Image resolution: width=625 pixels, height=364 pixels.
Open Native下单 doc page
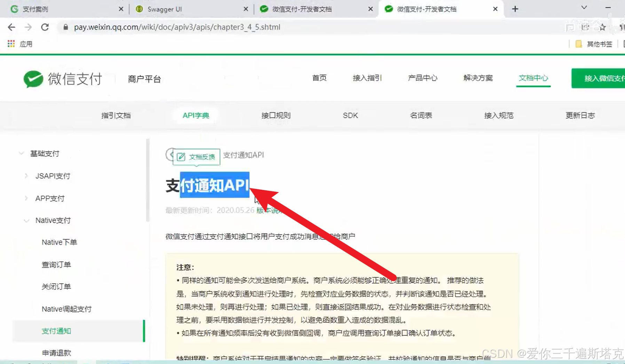pyautogui.click(x=59, y=242)
